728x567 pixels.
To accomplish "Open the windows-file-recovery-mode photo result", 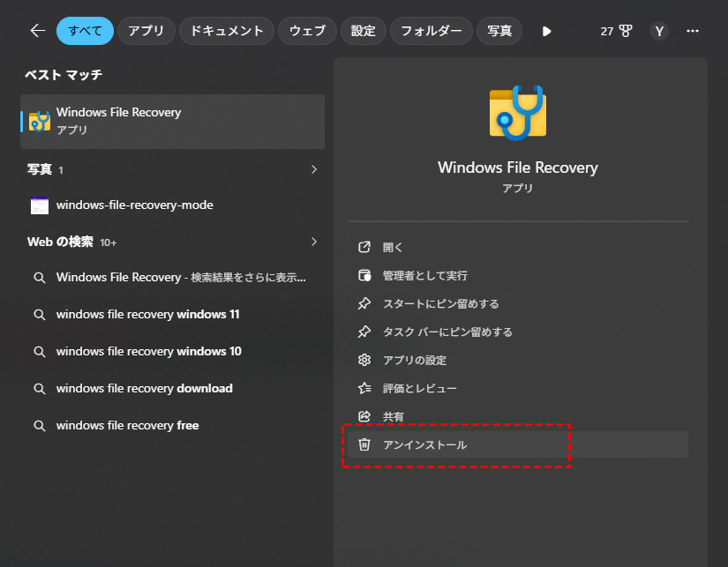I will [172, 205].
